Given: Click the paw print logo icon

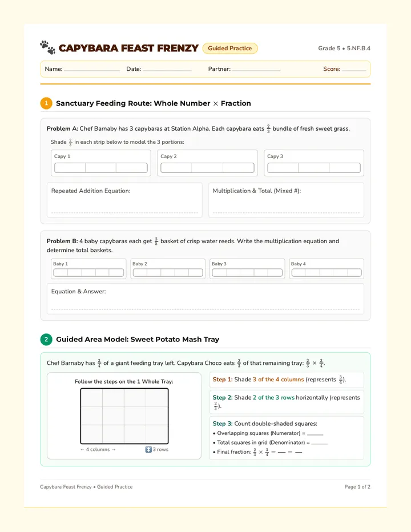Looking at the screenshot, I should coord(47,47).
